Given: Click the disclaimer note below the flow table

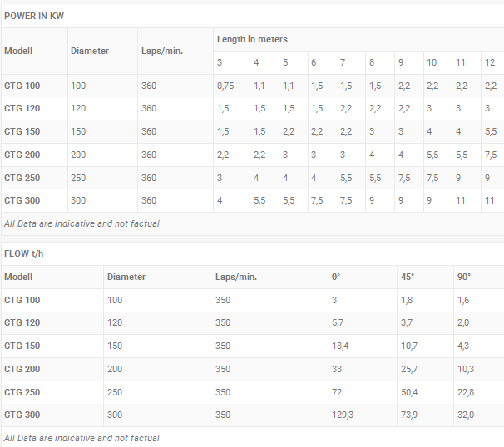Looking at the screenshot, I should pyautogui.click(x=82, y=438).
